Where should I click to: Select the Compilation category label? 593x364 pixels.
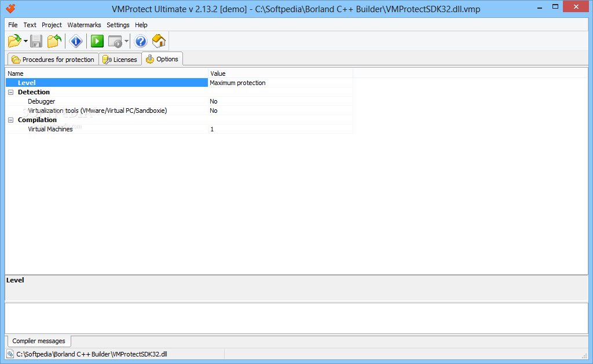tap(37, 120)
